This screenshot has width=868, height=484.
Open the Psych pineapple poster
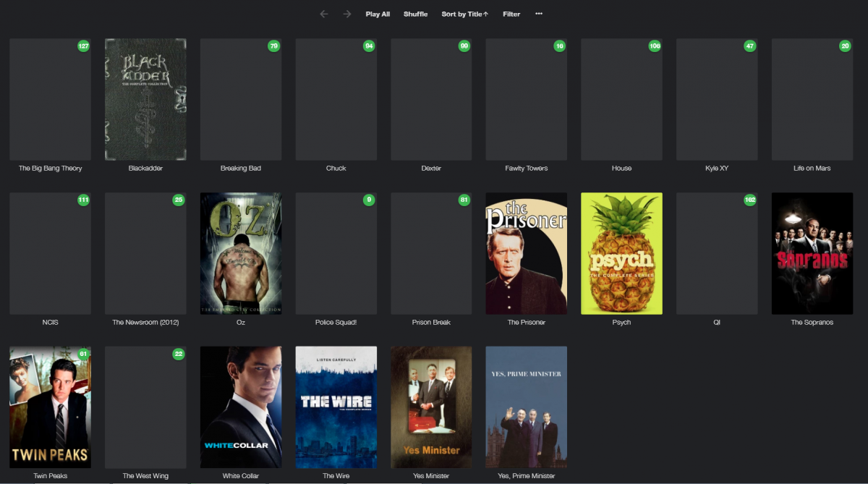coord(622,253)
